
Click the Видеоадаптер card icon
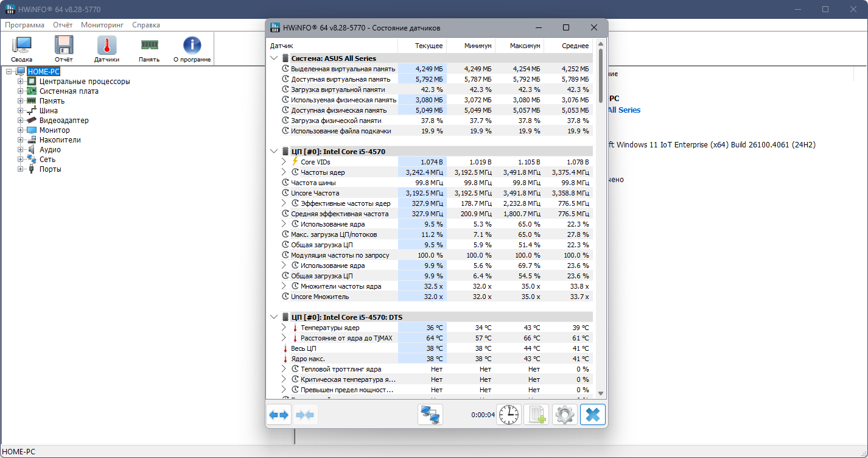pos(32,121)
